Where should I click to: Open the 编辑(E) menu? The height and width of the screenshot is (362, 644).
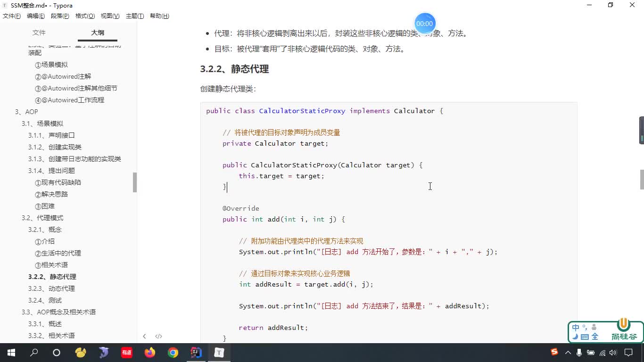click(36, 16)
